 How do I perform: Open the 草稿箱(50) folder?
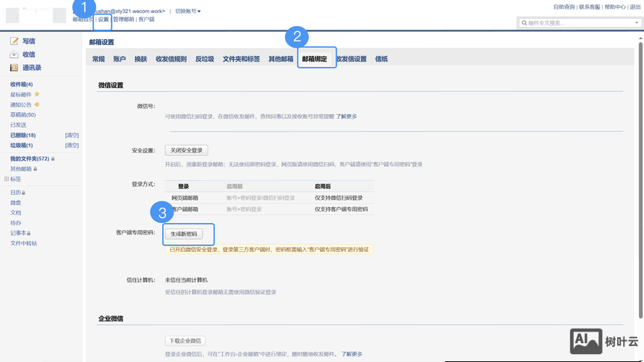pyautogui.click(x=23, y=114)
